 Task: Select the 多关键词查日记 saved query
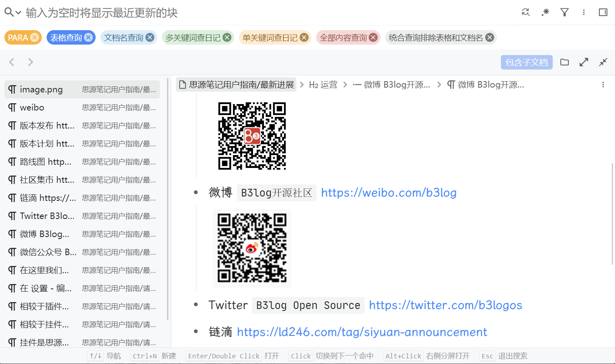coord(193,37)
